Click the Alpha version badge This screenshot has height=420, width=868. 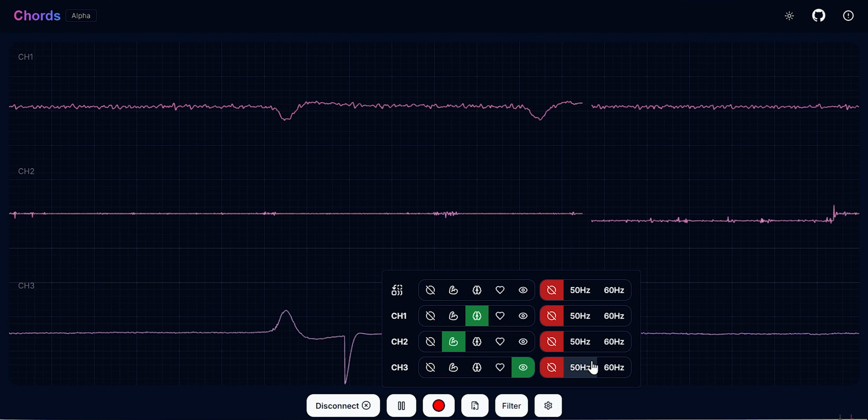[x=81, y=15]
